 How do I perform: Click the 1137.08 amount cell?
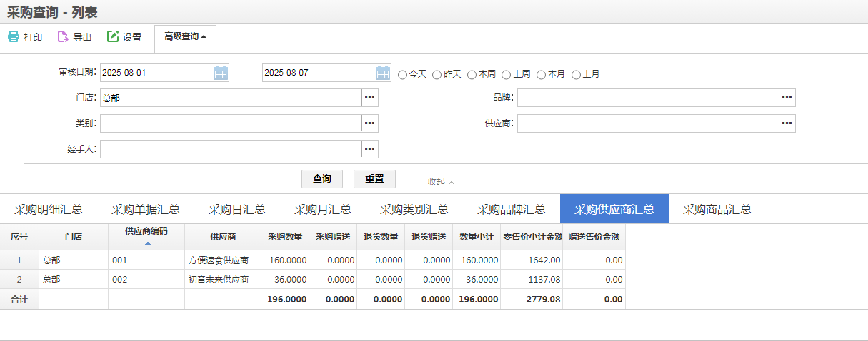coord(532,280)
